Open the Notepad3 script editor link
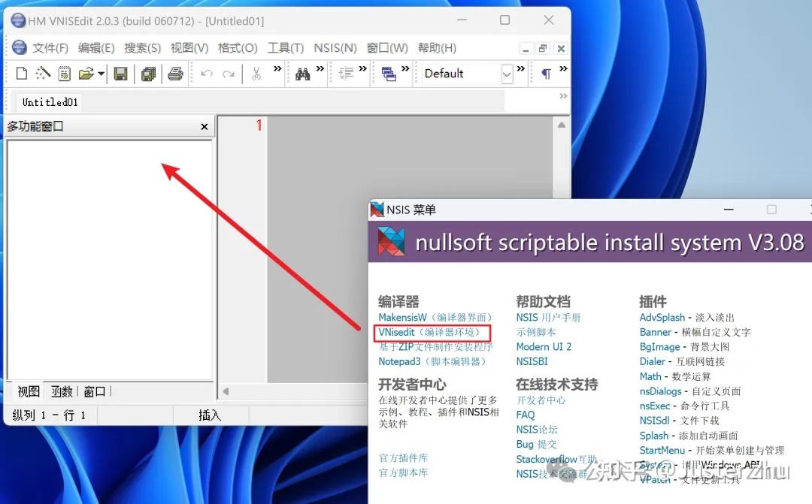 tap(432, 361)
